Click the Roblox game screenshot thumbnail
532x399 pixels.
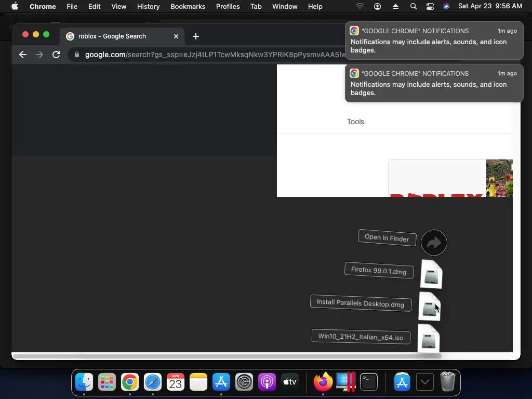[x=499, y=178]
